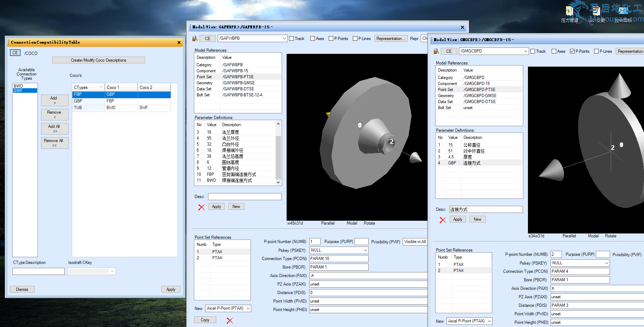Image resolution: width=644 pixels, height=327 pixels.
Task: Open Pvisibility 'Visible in All' dropdown
Action: pyautogui.click(x=415, y=242)
